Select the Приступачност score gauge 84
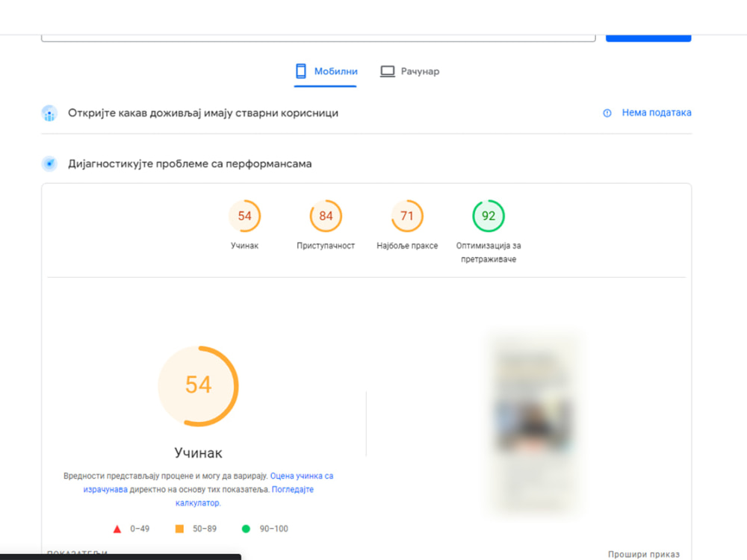Image resolution: width=747 pixels, height=560 pixels. pyautogui.click(x=326, y=216)
